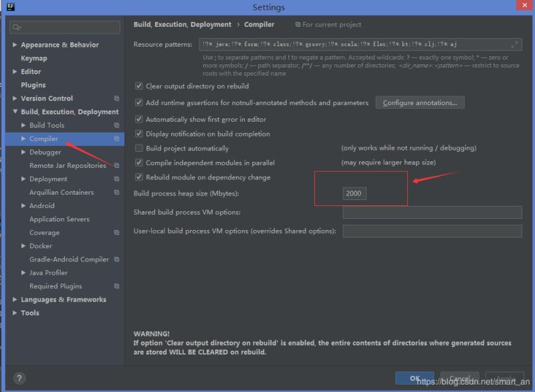Click the Shared build process VM options field

click(431, 213)
